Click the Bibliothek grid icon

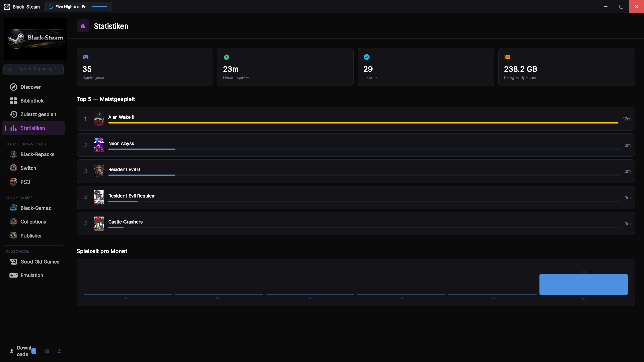click(13, 101)
